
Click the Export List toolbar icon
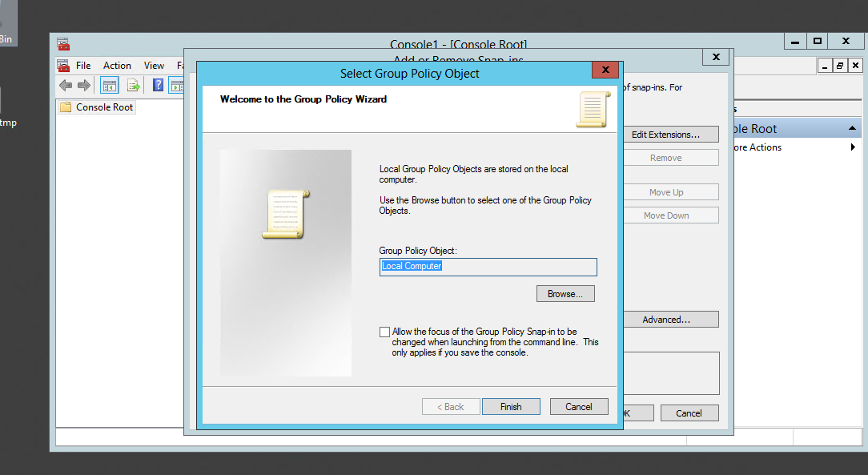(134, 85)
